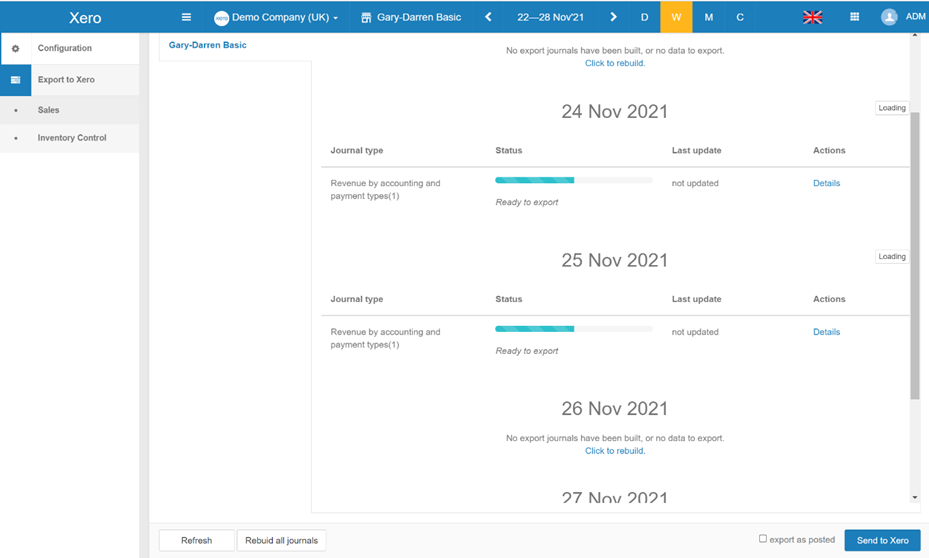The height and width of the screenshot is (558, 929).
Task: Click the 25 Nov export progress bar
Action: [573, 328]
